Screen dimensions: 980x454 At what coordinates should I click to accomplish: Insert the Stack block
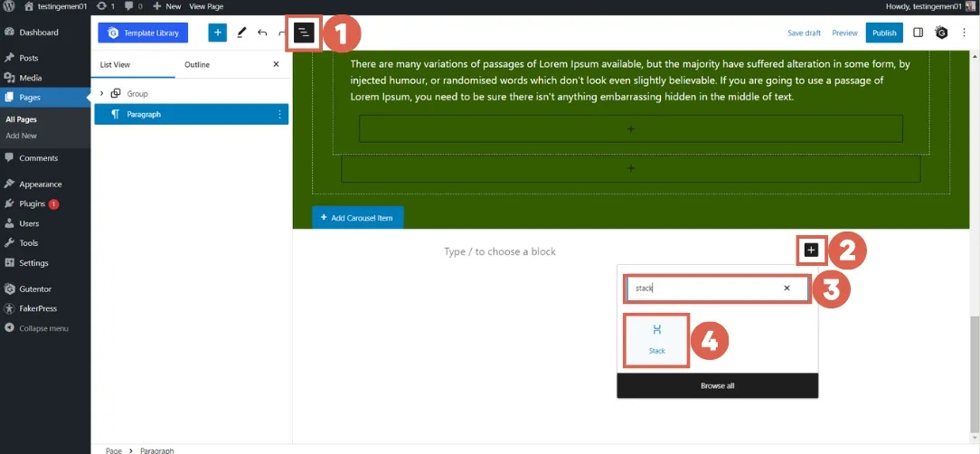pos(657,339)
